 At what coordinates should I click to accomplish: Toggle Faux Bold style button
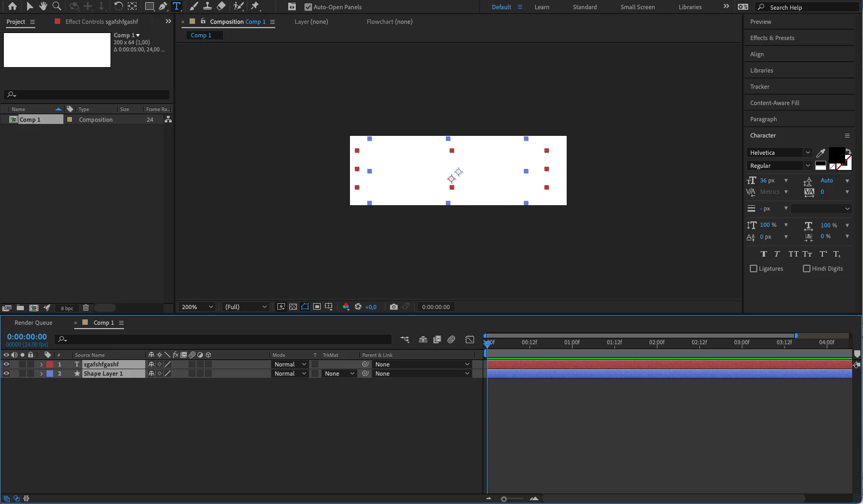pos(764,254)
